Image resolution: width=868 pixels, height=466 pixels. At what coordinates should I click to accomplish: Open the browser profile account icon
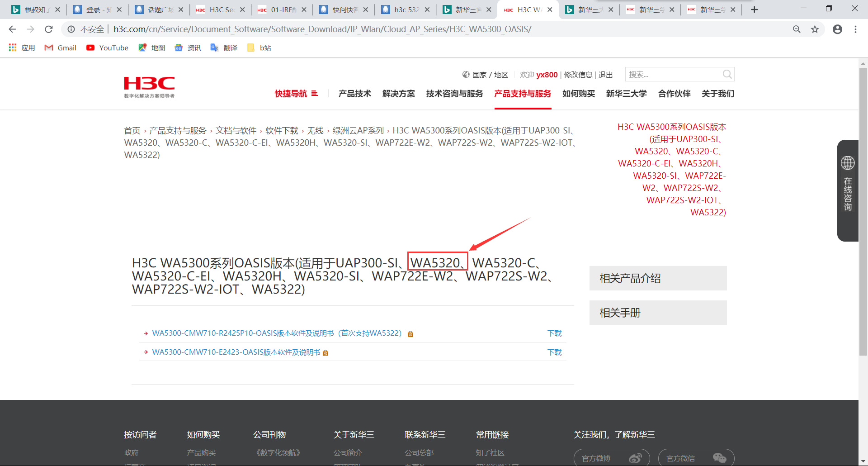pos(837,29)
